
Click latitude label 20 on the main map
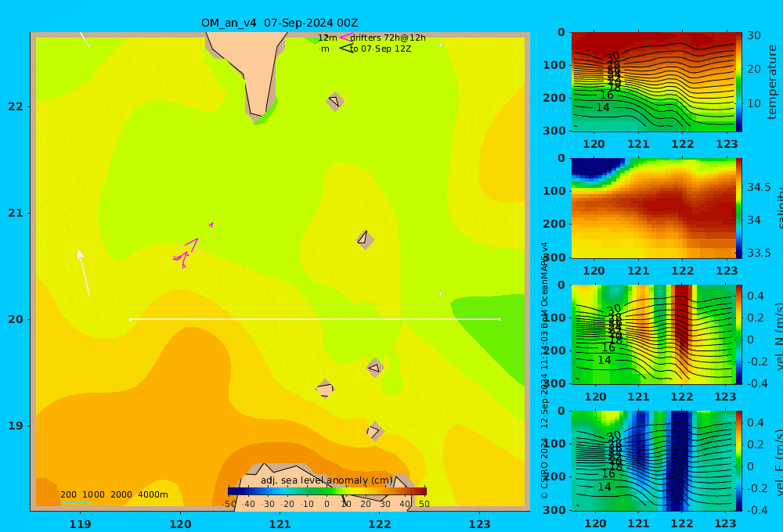(x=16, y=319)
